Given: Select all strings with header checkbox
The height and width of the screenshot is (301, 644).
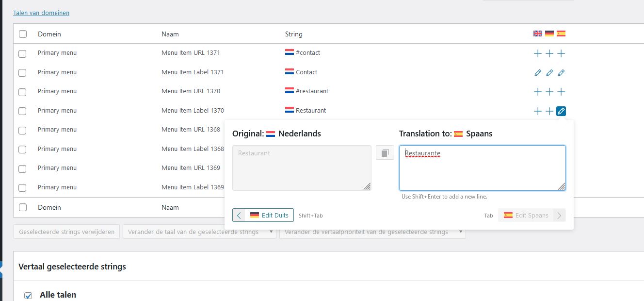Looking at the screenshot, I should (23, 34).
